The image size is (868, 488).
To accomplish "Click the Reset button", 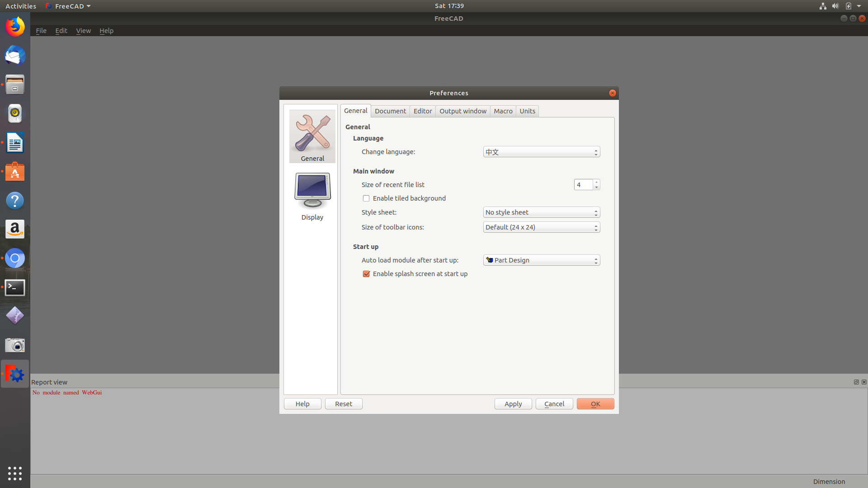I will 344,404.
